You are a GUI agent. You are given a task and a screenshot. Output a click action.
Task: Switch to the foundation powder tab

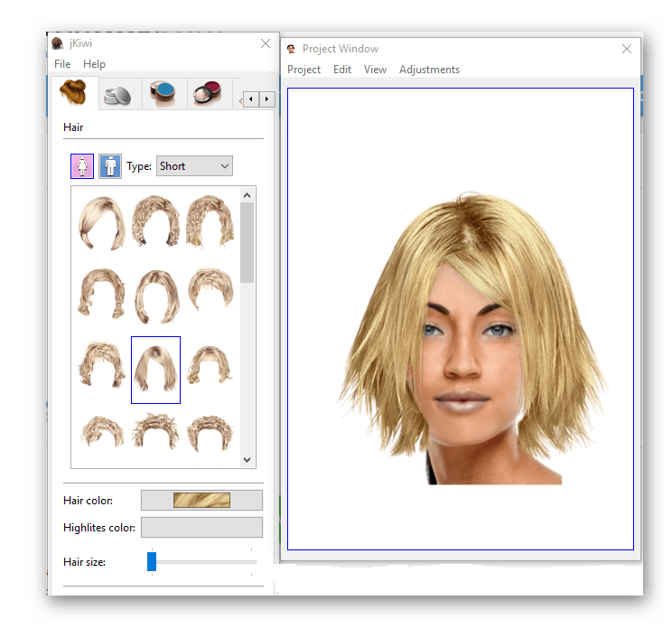point(118,94)
